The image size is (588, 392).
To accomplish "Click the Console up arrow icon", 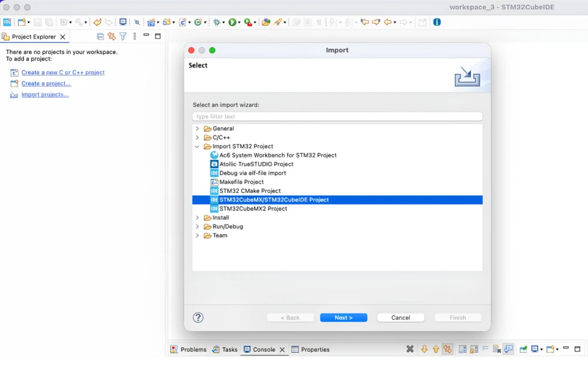I will [436, 349].
